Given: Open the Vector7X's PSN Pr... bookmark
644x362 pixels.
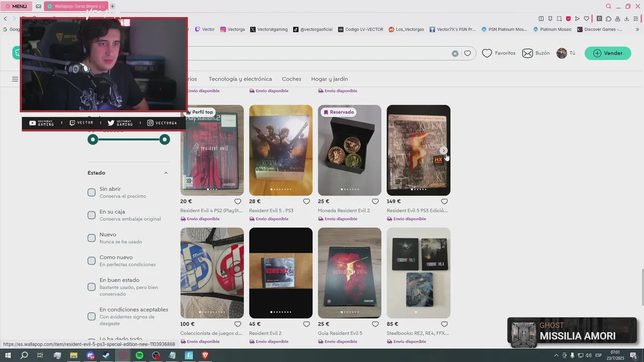Looking at the screenshot, I should click(x=453, y=30).
